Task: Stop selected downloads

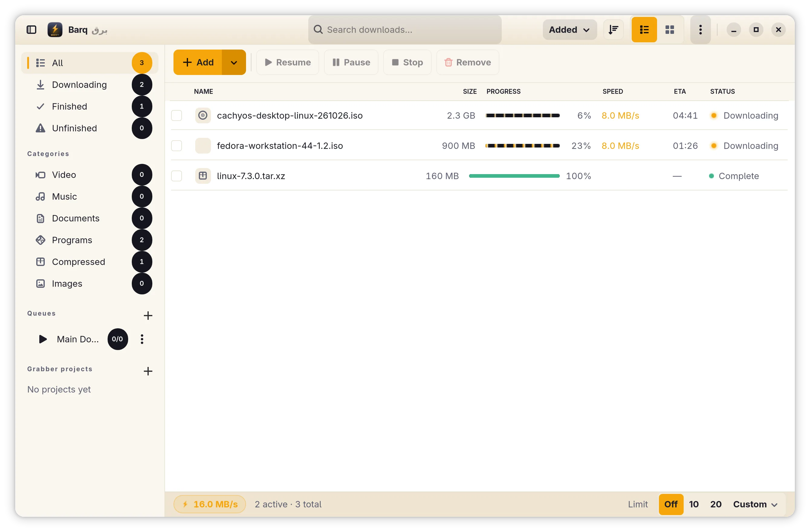Action: coord(407,62)
